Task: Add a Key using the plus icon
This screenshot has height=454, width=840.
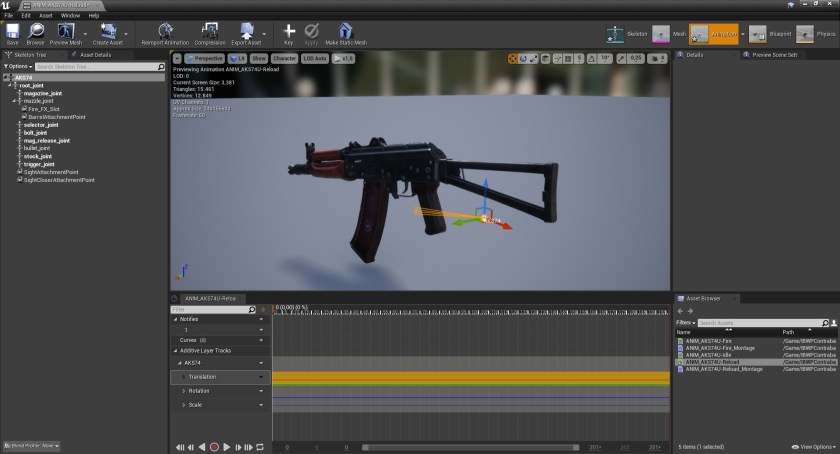Action: (x=289, y=32)
